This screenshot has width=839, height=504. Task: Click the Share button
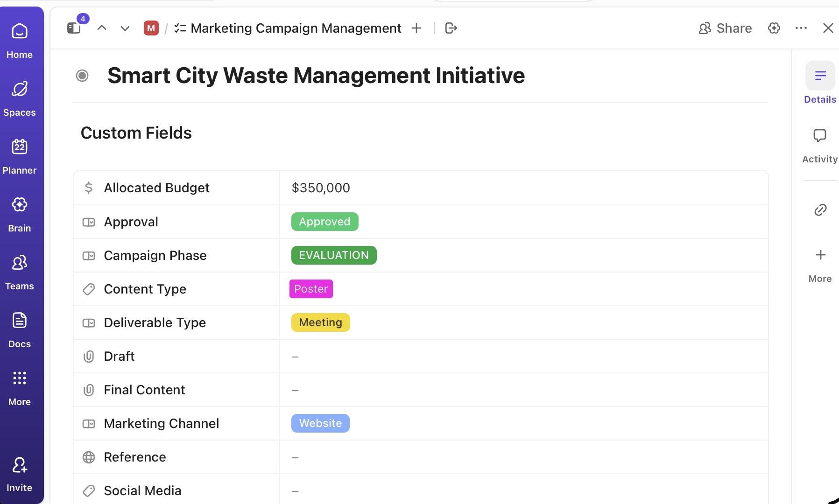pyautogui.click(x=725, y=28)
